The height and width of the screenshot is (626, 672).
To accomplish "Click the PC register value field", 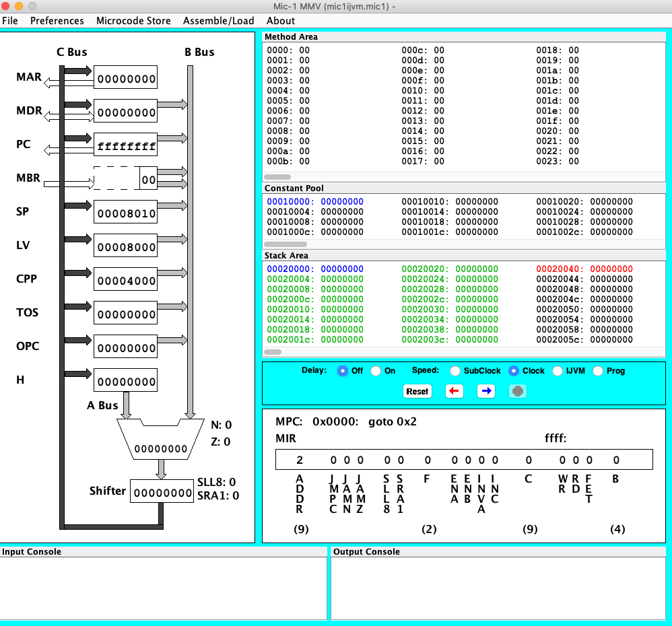I will (125, 146).
